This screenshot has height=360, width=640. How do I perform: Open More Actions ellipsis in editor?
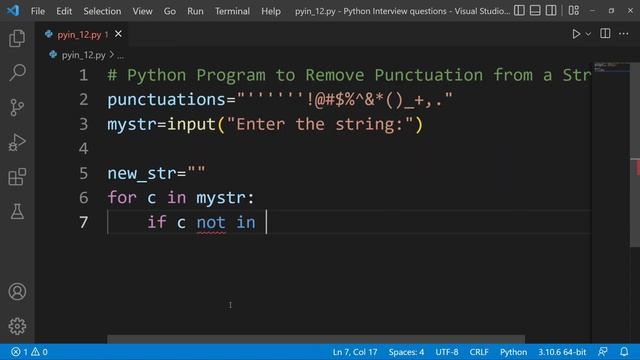623,34
